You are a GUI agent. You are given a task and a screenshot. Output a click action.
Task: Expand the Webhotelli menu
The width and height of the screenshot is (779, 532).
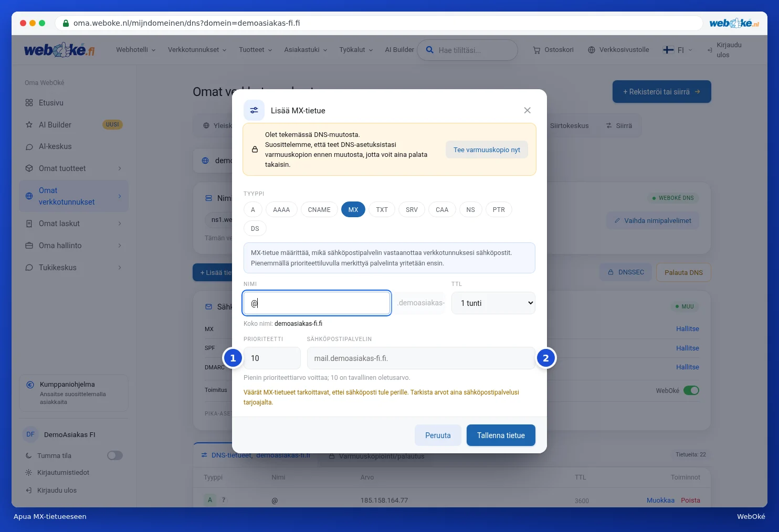[136, 50]
